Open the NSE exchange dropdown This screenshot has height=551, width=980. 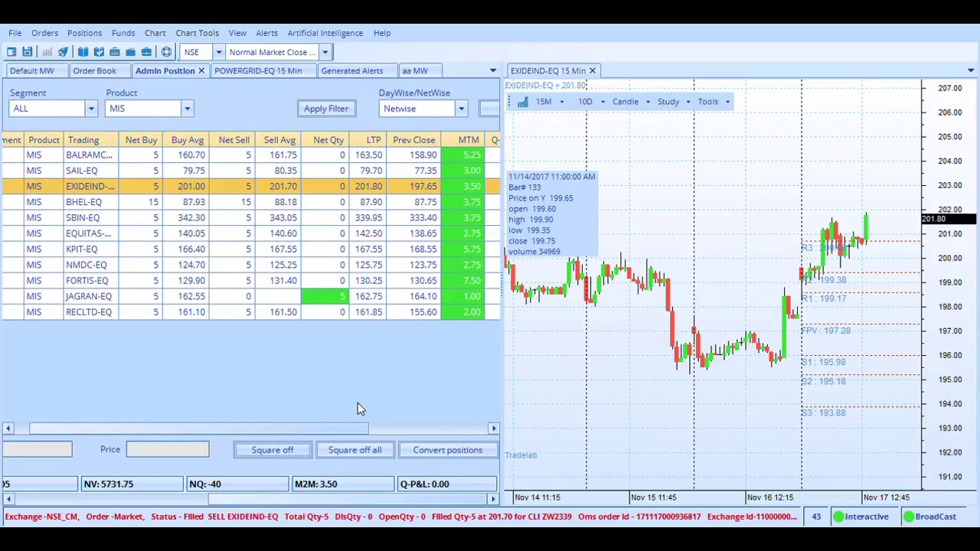point(218,52)
